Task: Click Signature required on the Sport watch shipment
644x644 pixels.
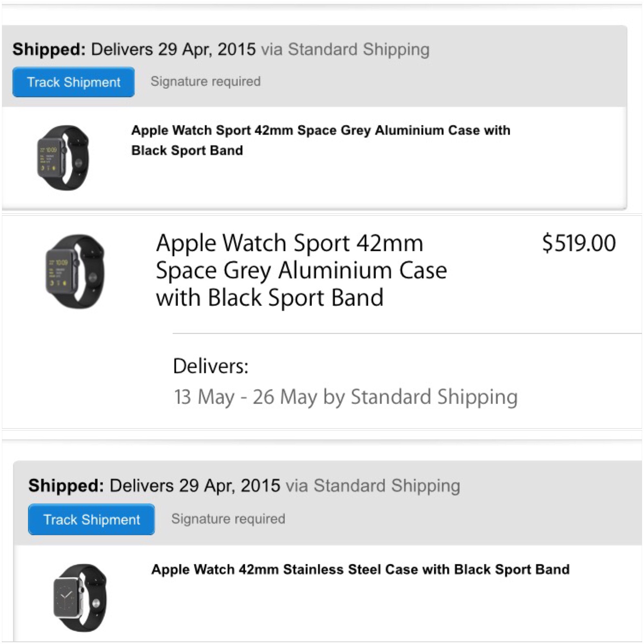Action: (x=205, y=81)
